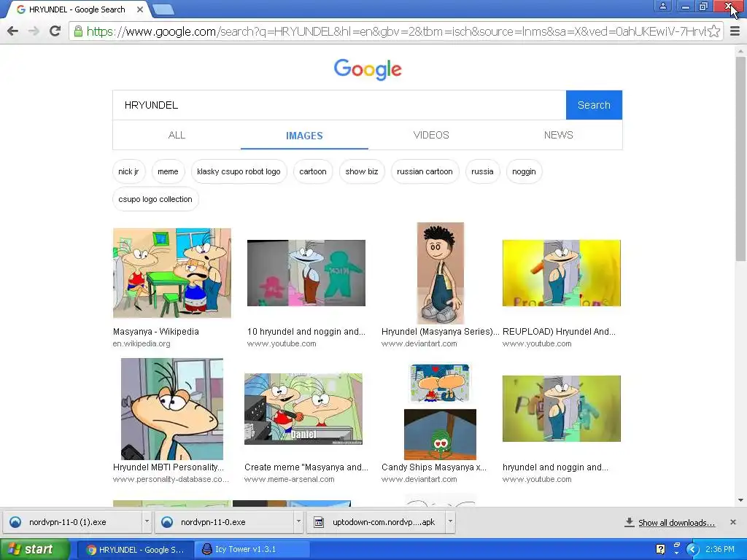Expand options for nordvpn-11-0.exe download
The image size is (747, 560).
[x=298, y=522]
